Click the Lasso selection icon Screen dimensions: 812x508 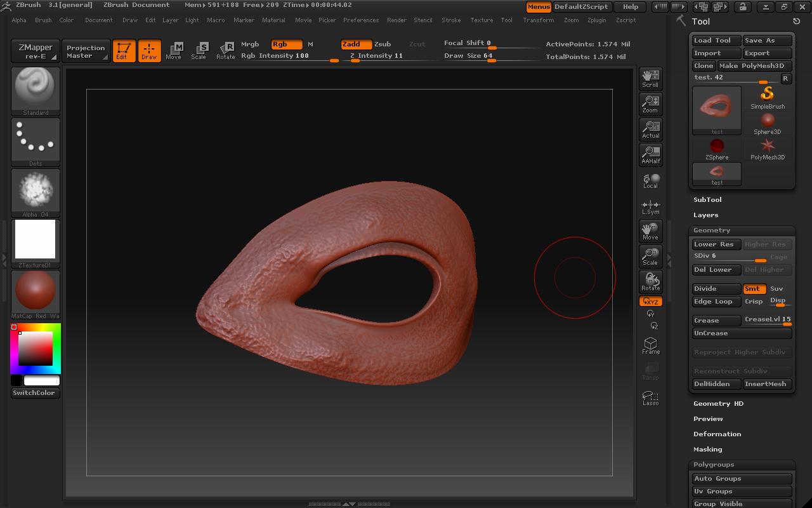tap(650, 398)
